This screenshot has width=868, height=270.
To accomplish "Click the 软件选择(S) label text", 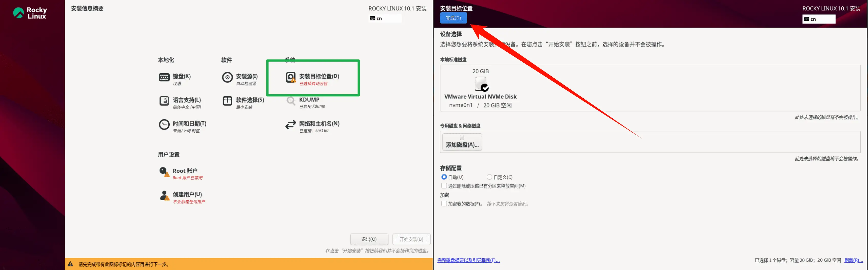I will click(250, 100).
